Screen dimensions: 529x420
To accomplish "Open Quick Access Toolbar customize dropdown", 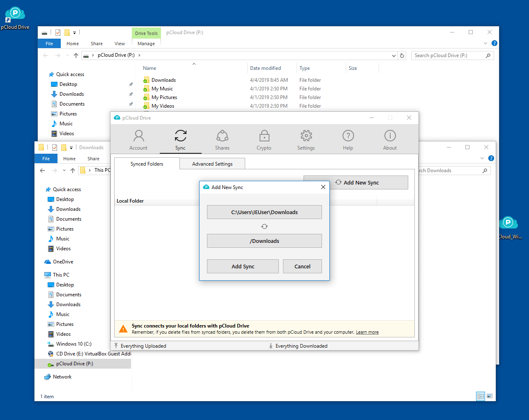I will tap(74, 32).
